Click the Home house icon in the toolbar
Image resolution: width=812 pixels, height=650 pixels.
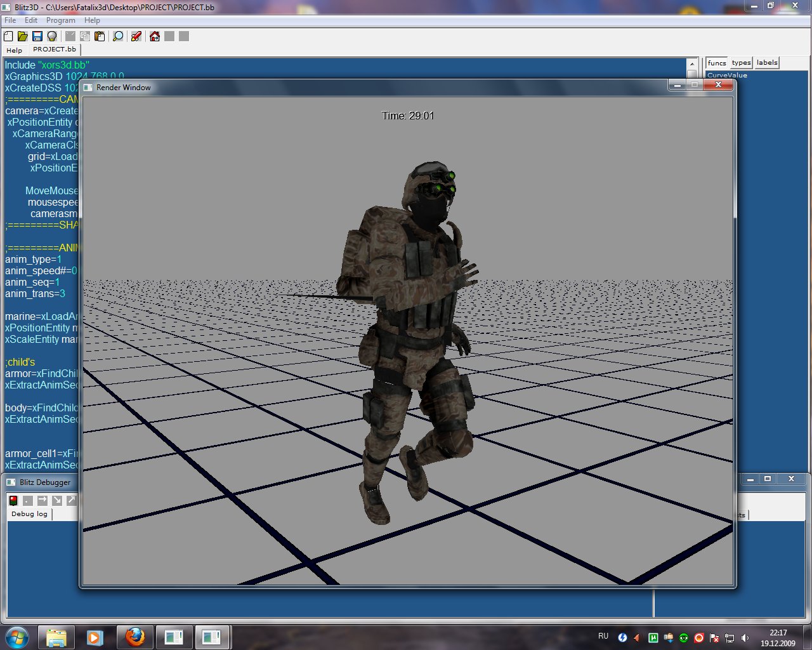(x=155, y=36)
